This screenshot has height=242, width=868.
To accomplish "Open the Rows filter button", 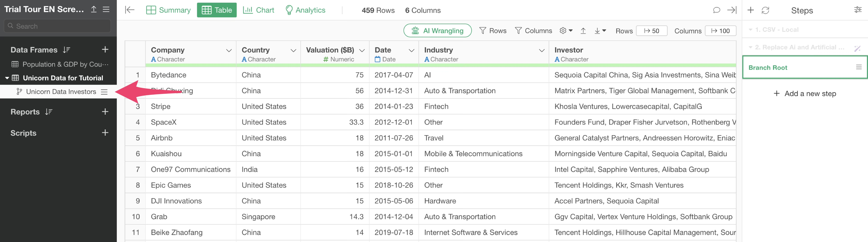I will pyautogui.click(x=493, y=31).
